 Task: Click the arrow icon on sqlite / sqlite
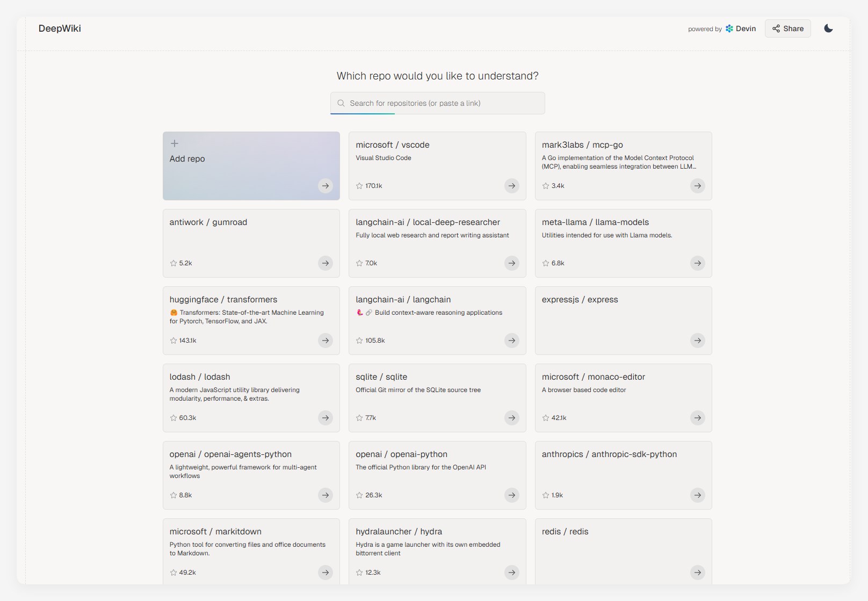point(511,418)
